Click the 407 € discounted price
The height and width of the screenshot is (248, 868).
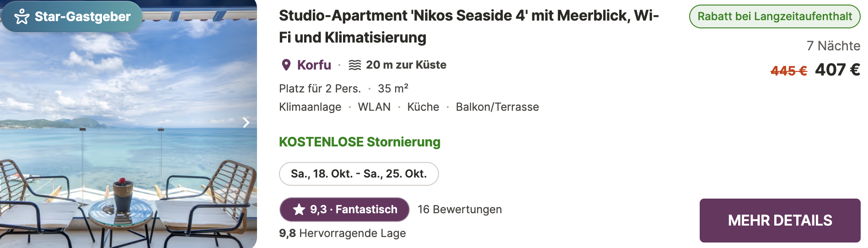(x=837, y=70)
